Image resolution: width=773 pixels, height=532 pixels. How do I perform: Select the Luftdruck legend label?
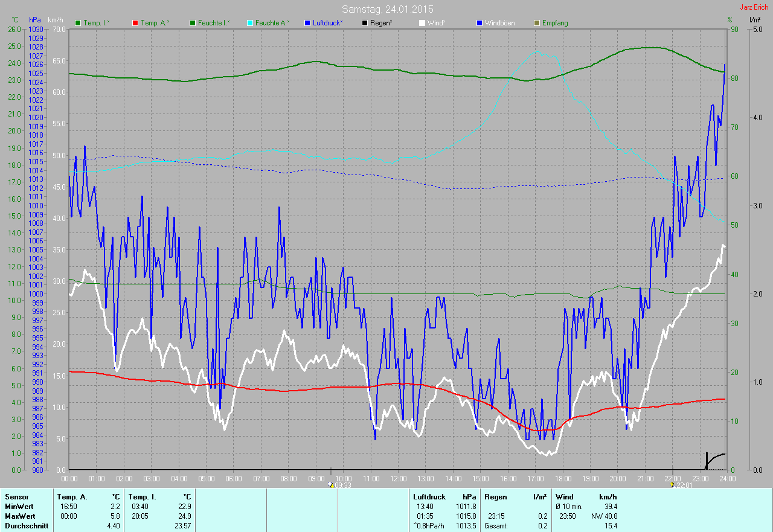[328, 23]
